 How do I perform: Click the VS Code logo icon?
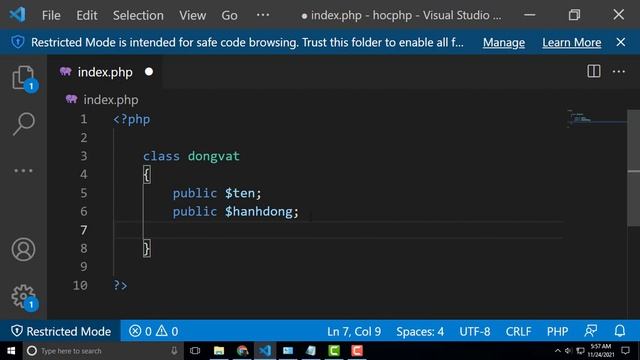coord(17,15)
